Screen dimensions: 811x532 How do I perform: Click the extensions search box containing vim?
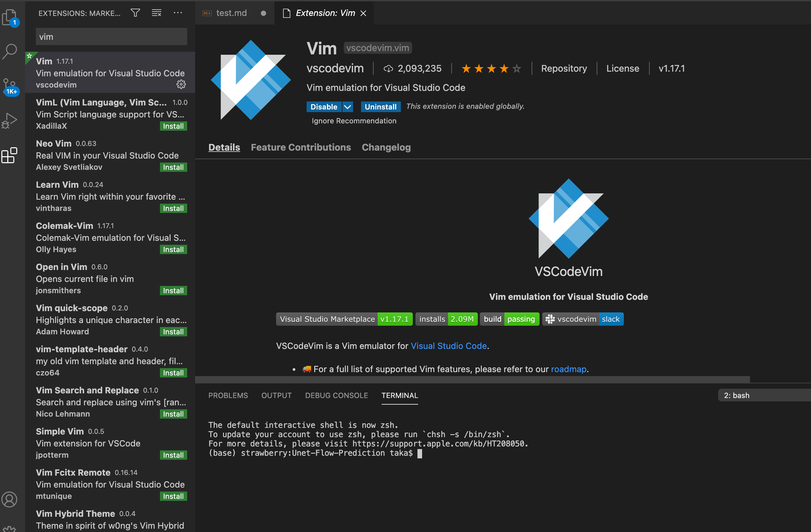(x=111, y=37)
